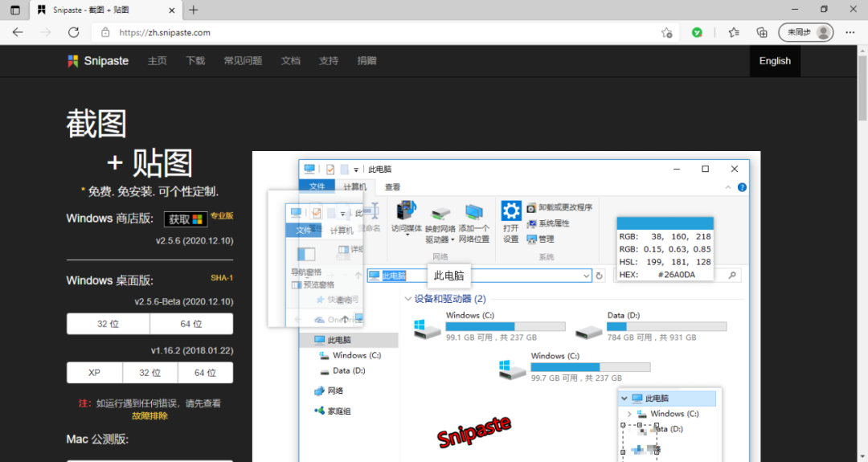Viewport: 868px width, 462px height.
Task: Click Data (D:) usage bar in demo
Action: pyautogui.click(x=667, y=326)
